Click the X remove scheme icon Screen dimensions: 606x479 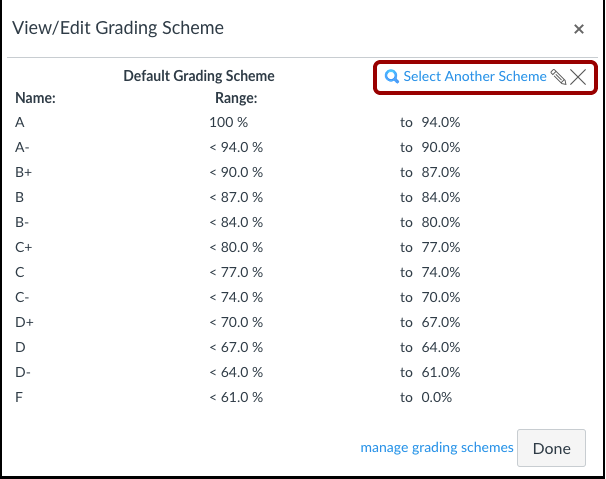(x=578, y=77)
